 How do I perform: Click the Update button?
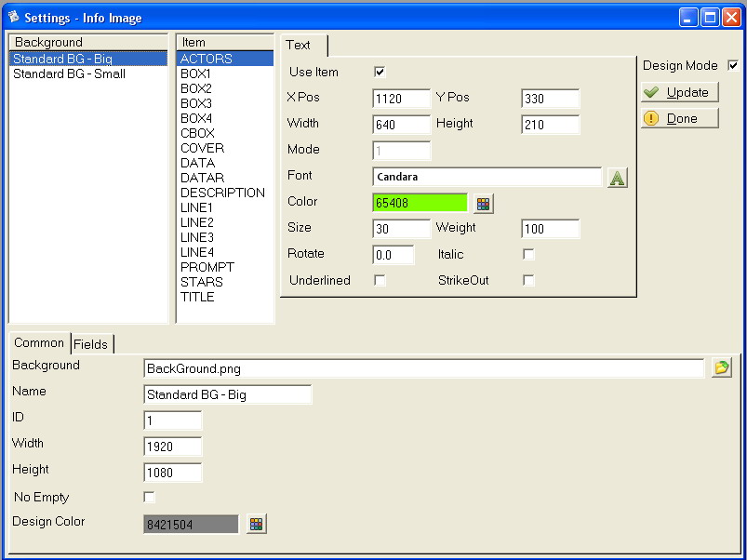(x=680, y=92)
